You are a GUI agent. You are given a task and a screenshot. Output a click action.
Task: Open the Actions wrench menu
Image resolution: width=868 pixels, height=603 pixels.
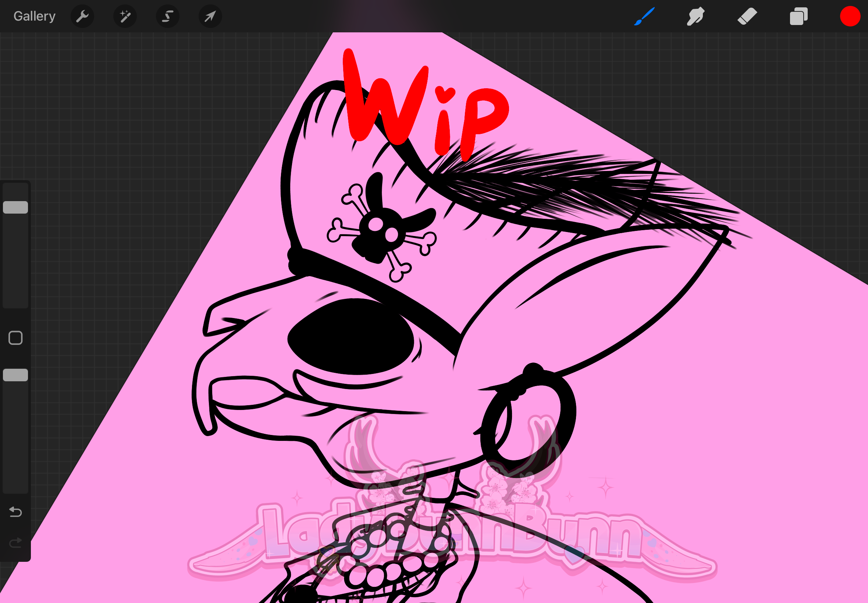coord(82,16)
